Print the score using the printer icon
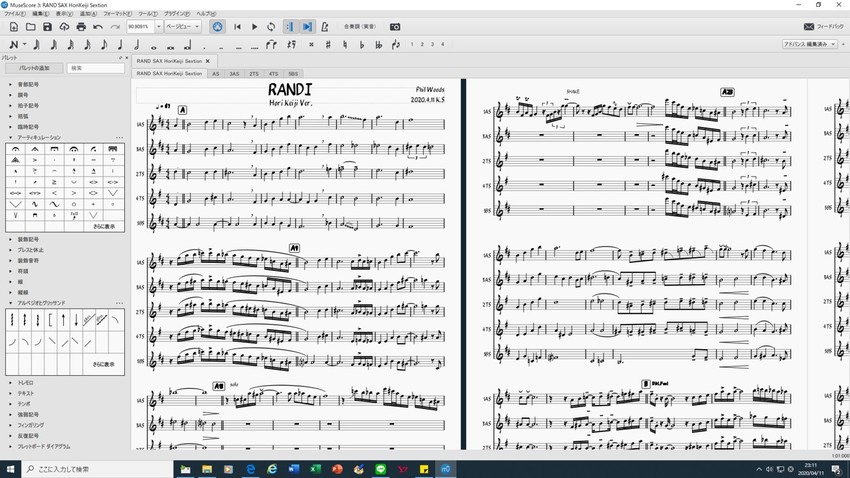The height and width of the screenshot is (478, 850). pyautogui.click(x=81, y=27)
